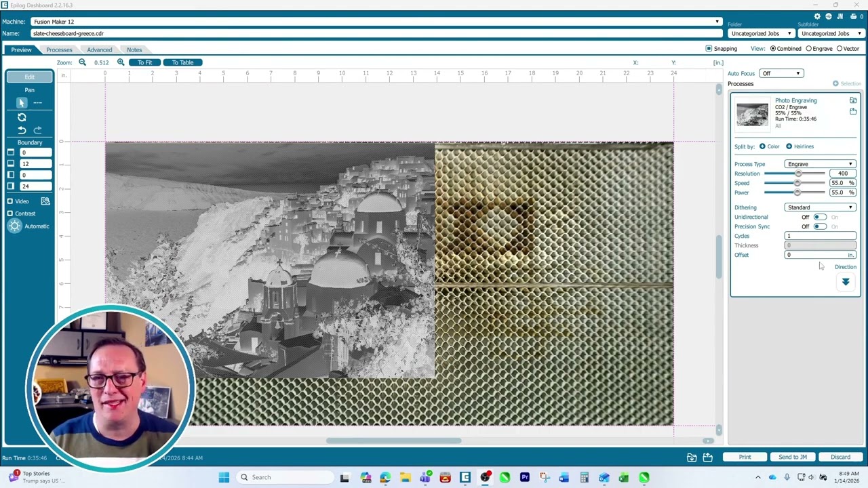Select the Combined view radio button

point(772,49)
